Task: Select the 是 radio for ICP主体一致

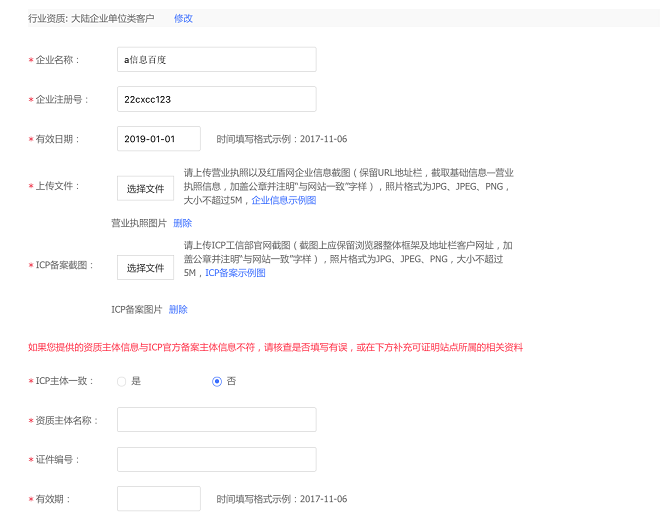Action: [x=122, y=381]
